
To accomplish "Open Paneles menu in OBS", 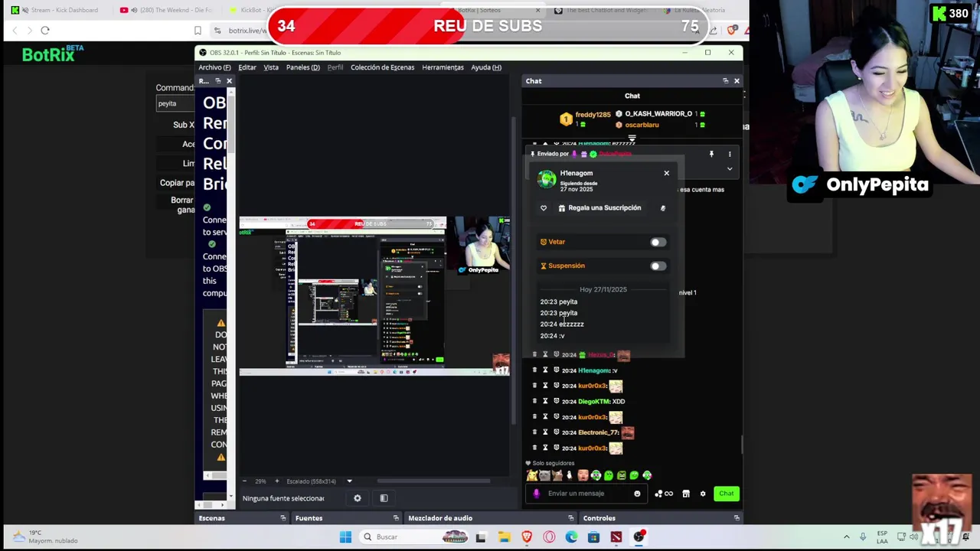I will click(302, 67).
